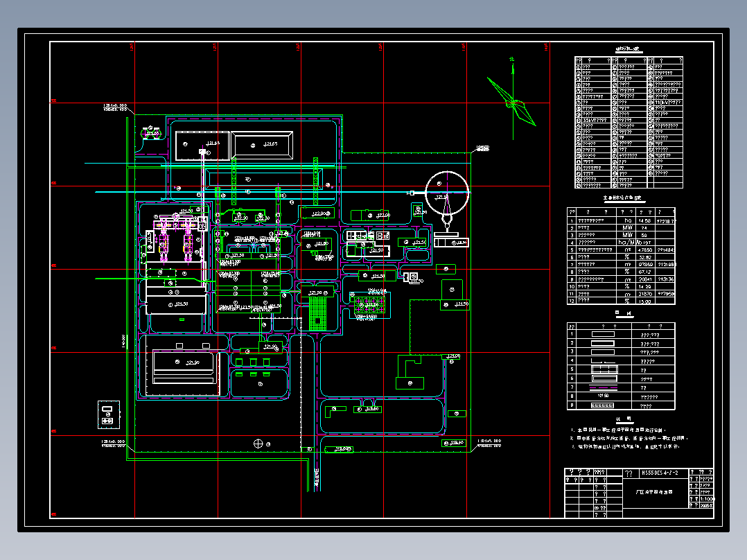Select the hatched rectangle symbol in legend row 9
Viewport: 747px width, 560px height.
(602, 405)
